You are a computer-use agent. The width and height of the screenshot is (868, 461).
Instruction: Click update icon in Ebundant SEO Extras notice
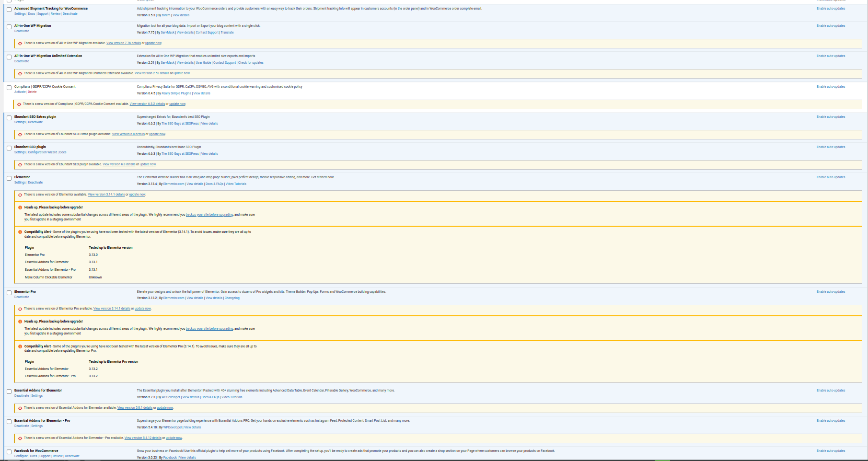pos(20,135)
